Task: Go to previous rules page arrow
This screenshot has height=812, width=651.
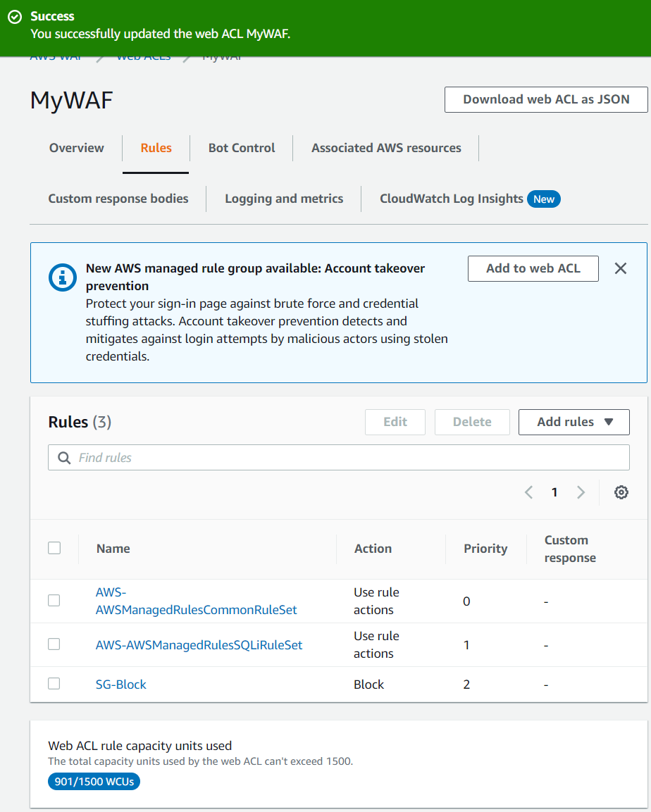Action: point(529,492)
